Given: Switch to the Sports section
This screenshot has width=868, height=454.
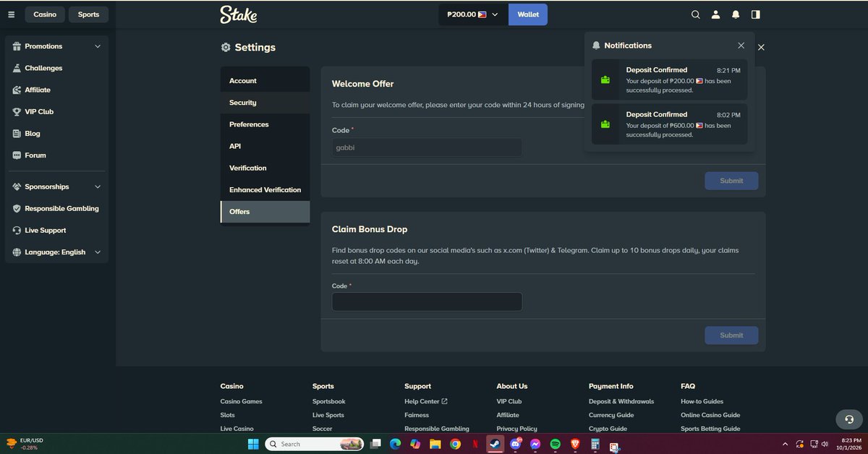Looking at the screenshot, I should pyautogui.click(x=88, y=14).
